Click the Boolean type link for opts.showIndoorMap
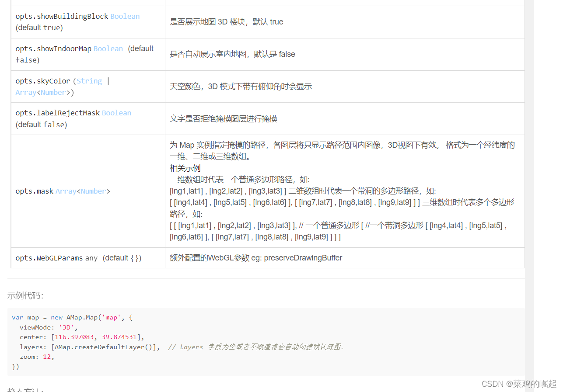The height and width of the screenshot is (392, 563). point(108,49)
